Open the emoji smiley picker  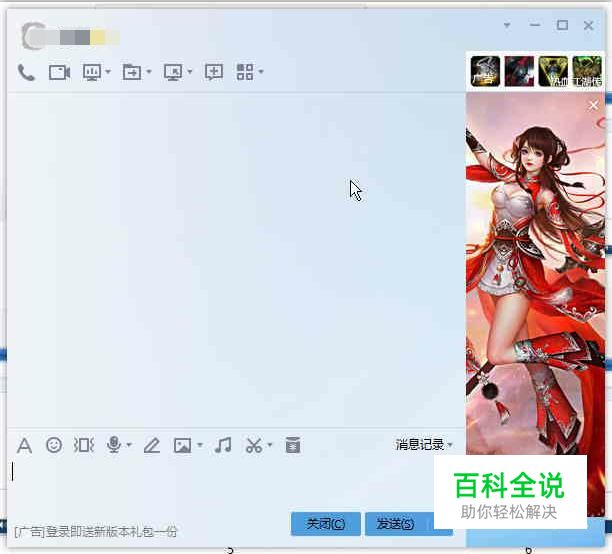click(x=54, y=445)
